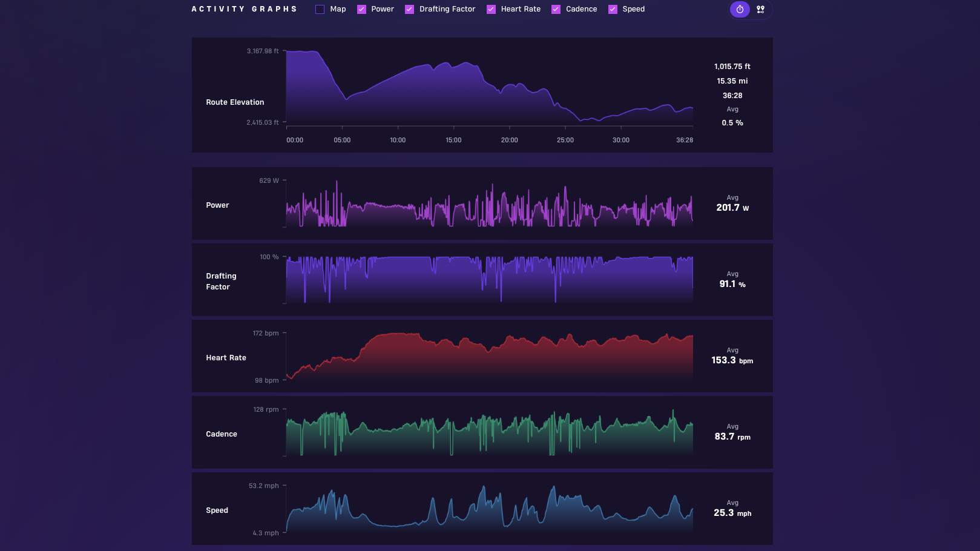Screen dimensions: 980x551
Task: Click the "98 bpm" heart rate axis minimum
Action: click(x=267, y=380)
